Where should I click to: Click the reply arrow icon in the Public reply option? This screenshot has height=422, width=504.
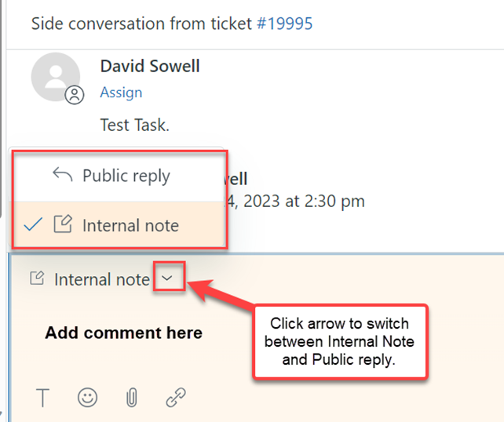63,175
